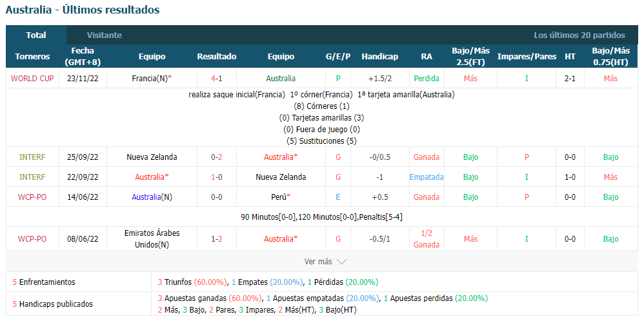Viewport: 644px width, 321px height.
Task: Click the date 25/09/22
Action: tap(83, 157)
